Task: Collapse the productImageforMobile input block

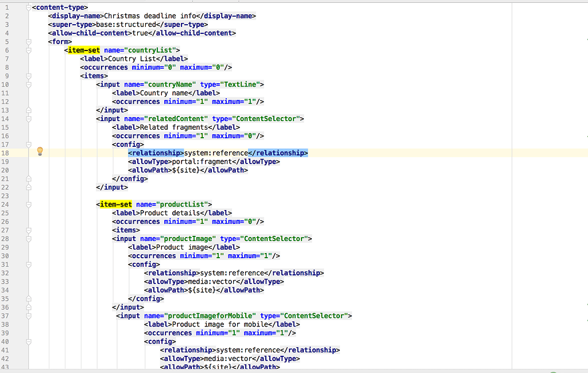Action: pos(28,316)
